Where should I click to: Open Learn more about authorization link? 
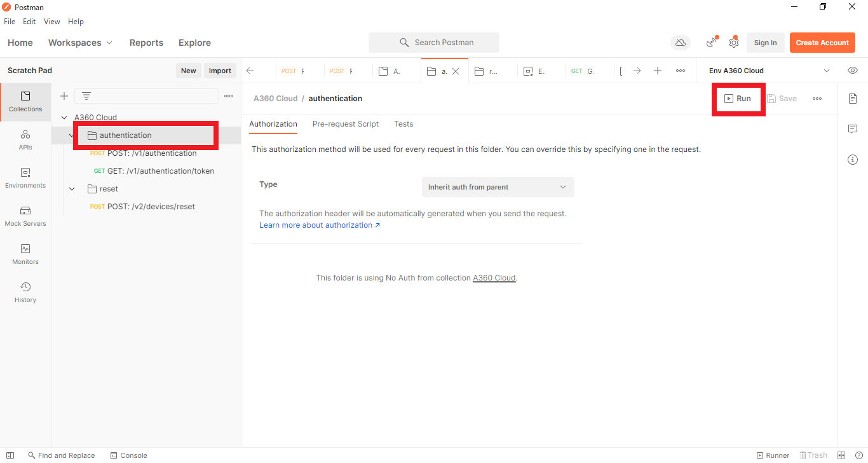point(320,225)
